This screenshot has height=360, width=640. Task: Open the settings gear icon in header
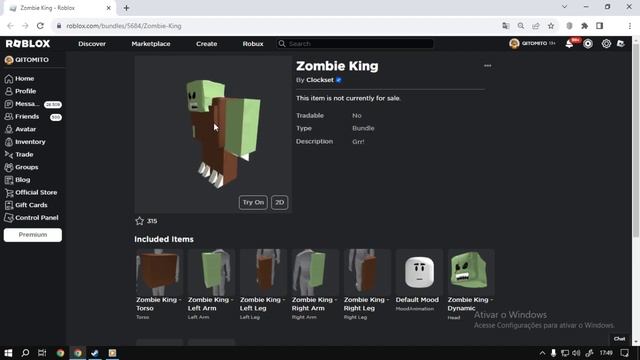pos(606,44)
